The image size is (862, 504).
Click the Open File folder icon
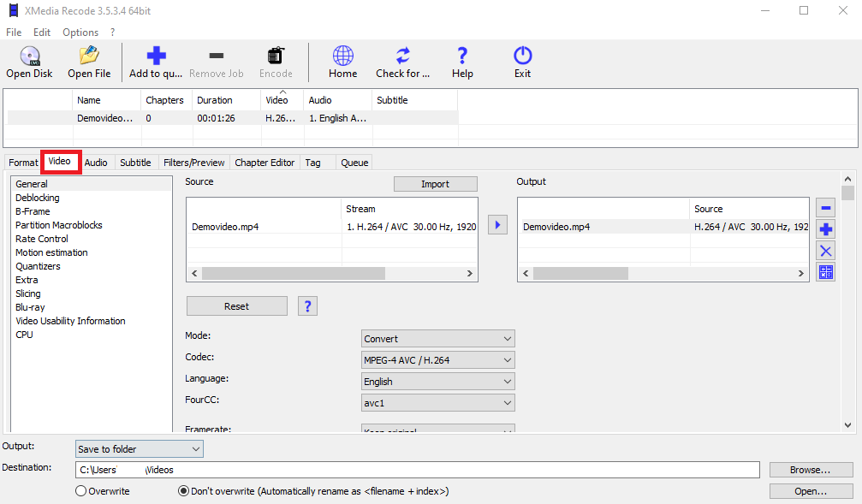(89, 56)
